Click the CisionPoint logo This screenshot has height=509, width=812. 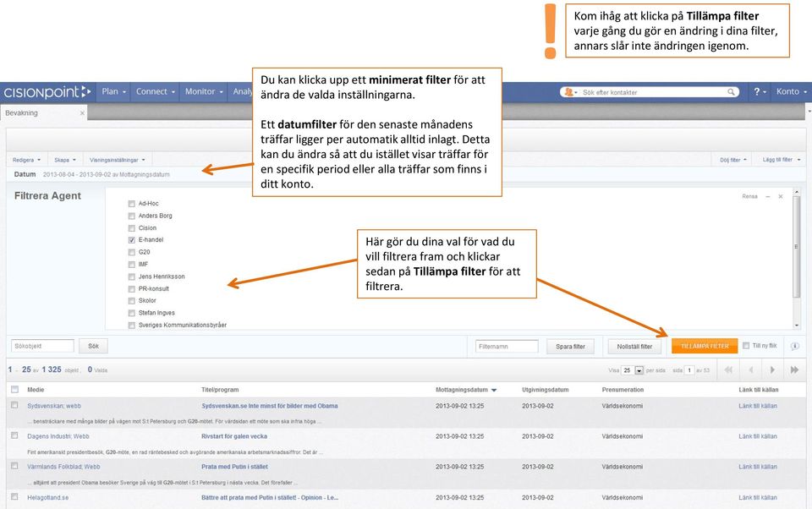pyautogui.click(x=47, y=92)
